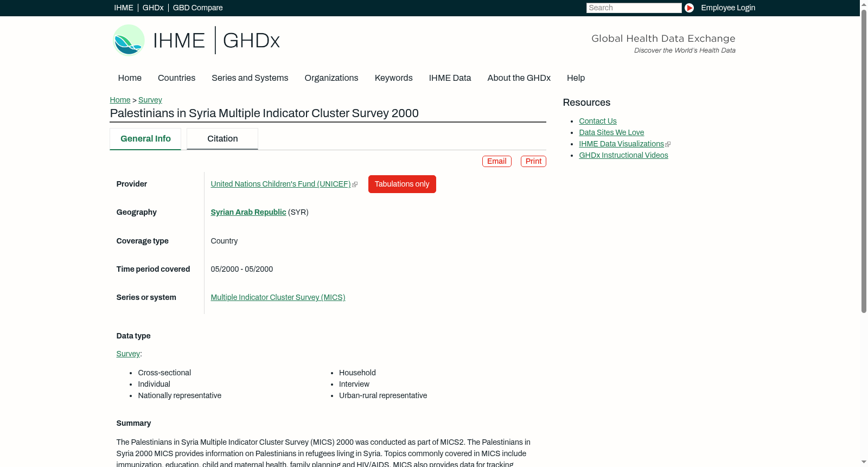Image resolution: width=868 pixels, height=467 pixels.
Task: Open GHDx Instructional Videos link
Action: coord(623,156)
